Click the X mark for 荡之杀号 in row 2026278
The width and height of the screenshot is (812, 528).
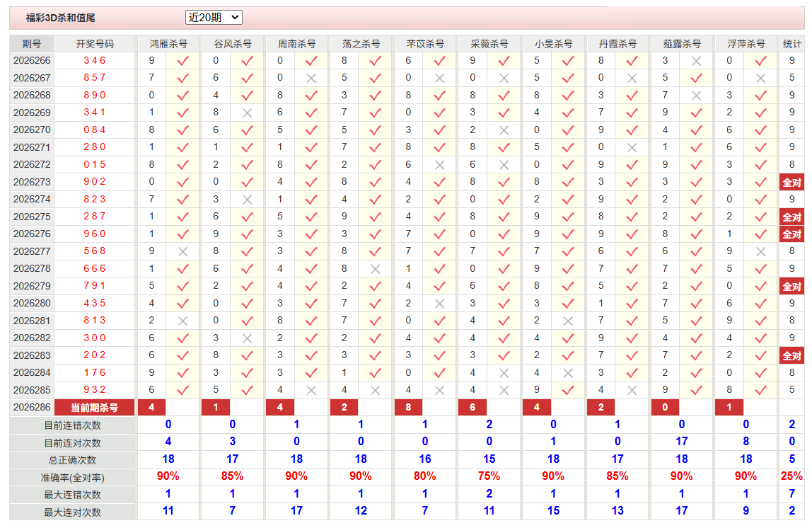(375, 269)
